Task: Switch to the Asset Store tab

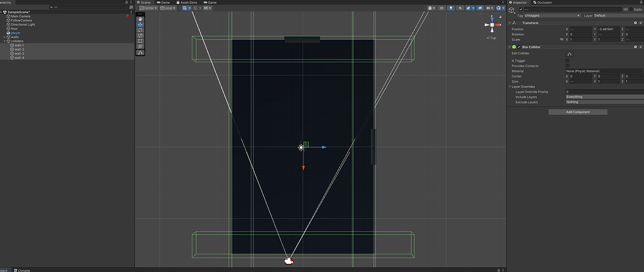Action: click(x=188, y=3)
